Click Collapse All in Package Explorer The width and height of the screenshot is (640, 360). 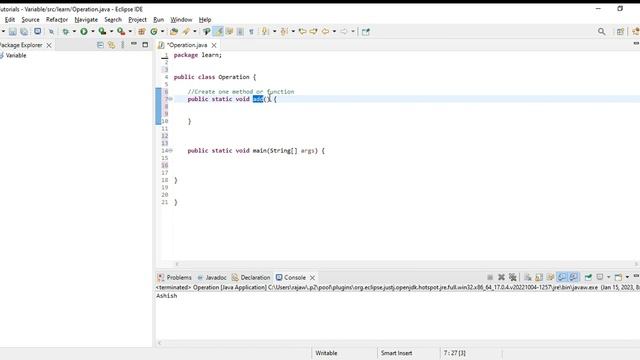click(100, 45)
